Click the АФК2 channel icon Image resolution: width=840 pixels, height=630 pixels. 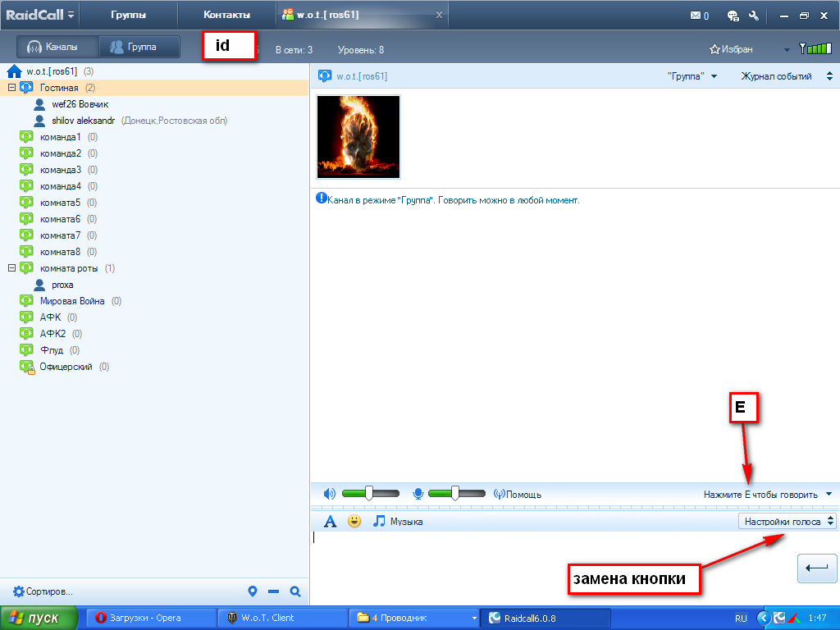tap(26, 334)
